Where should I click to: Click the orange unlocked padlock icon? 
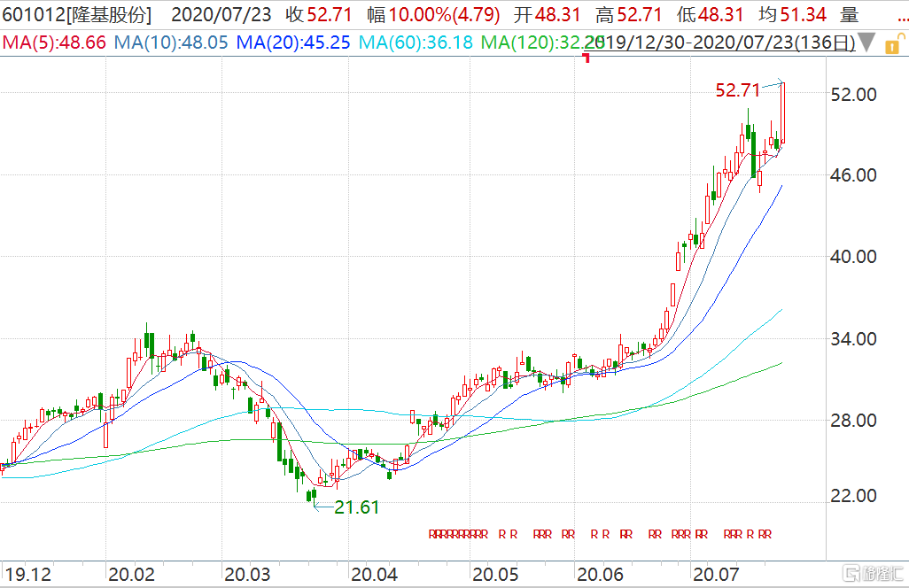(x=893, y=44)
